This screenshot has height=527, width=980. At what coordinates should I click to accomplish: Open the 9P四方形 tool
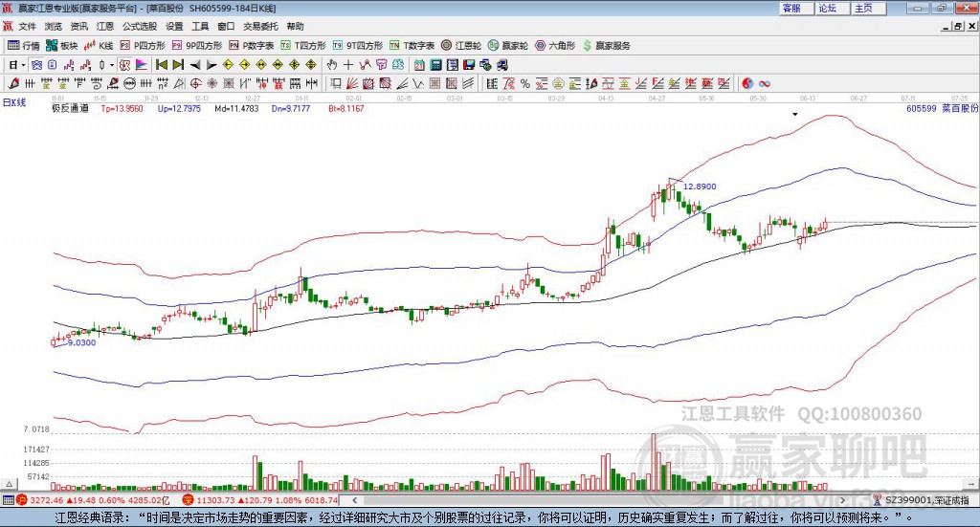coord(196,46)
